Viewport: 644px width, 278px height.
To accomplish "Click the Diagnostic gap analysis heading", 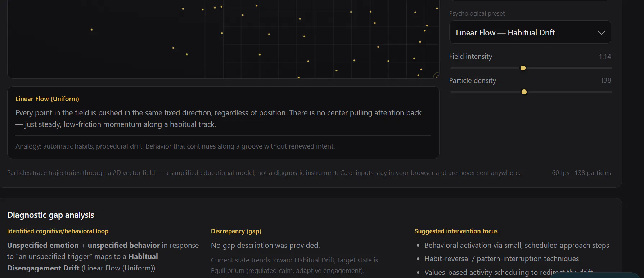I will coord(50,215).
